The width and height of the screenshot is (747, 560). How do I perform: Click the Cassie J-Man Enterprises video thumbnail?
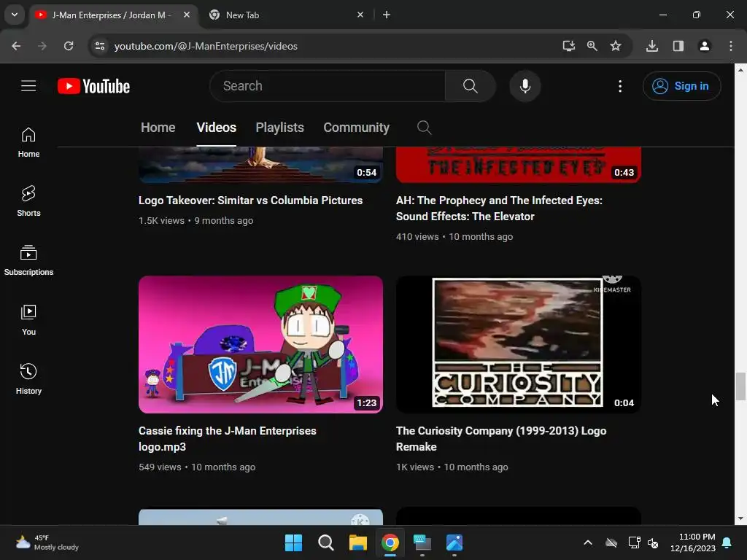click(260, 345)
